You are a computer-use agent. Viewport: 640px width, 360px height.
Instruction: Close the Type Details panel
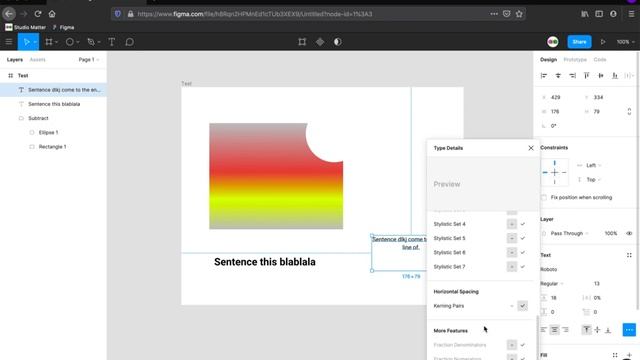[531, 148]
